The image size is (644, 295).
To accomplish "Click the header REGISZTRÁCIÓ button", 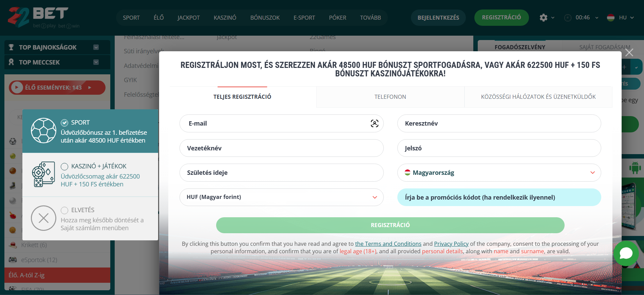I will 501,18.
